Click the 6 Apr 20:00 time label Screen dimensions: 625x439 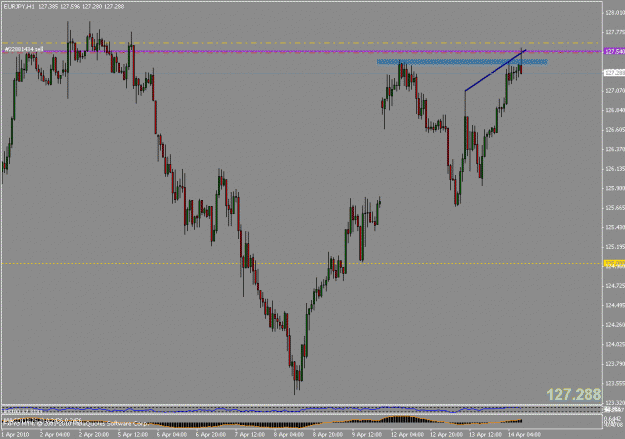(x=211, y=434)
